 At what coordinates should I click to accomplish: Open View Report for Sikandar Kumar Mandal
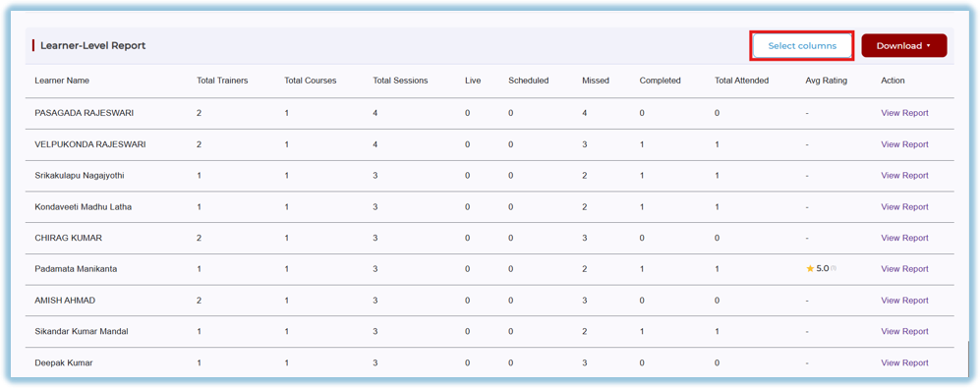pyautogui.click(x=904, y=332)
